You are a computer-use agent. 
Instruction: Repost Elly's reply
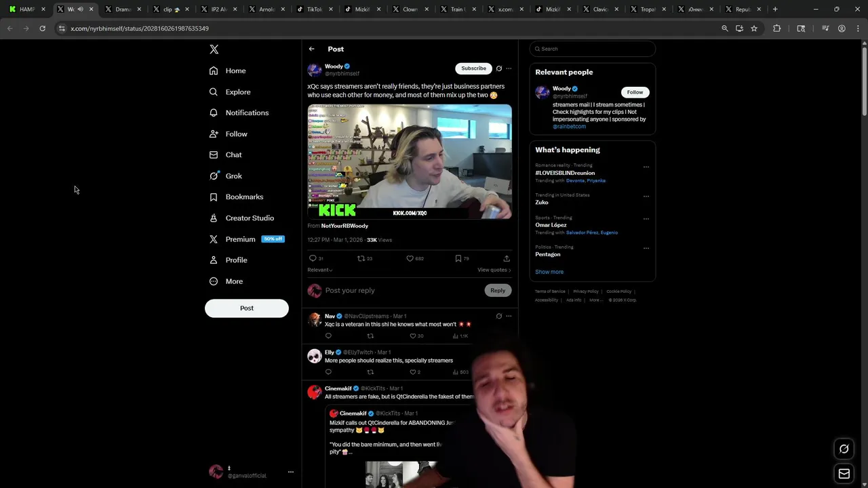370,372
